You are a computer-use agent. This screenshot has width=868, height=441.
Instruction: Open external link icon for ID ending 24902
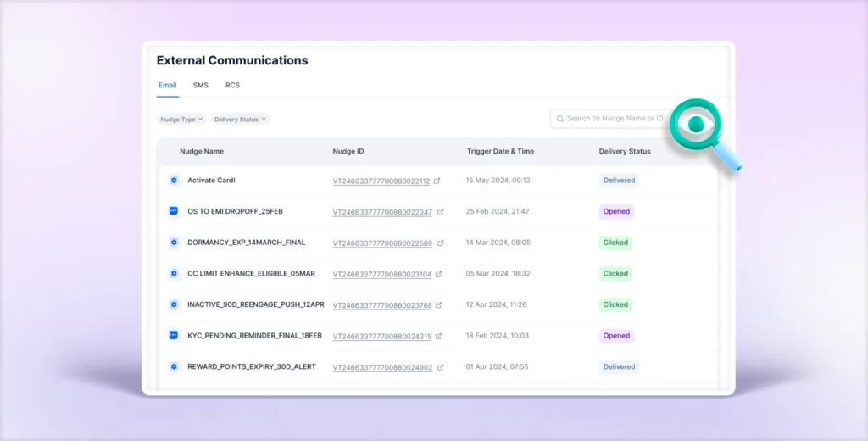tap(439, 368)
